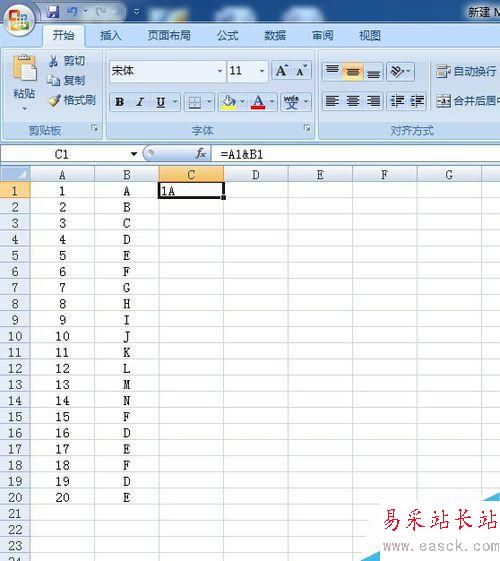Enable 自动换行 wrap text
The height and width of the screenshot is (561, 500).
(466, 71)
